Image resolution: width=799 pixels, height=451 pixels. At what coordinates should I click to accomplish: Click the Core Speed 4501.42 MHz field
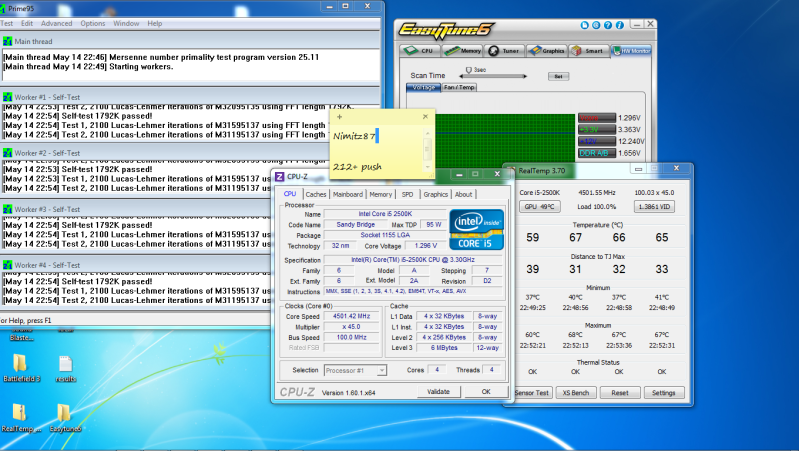pos(352,316)
